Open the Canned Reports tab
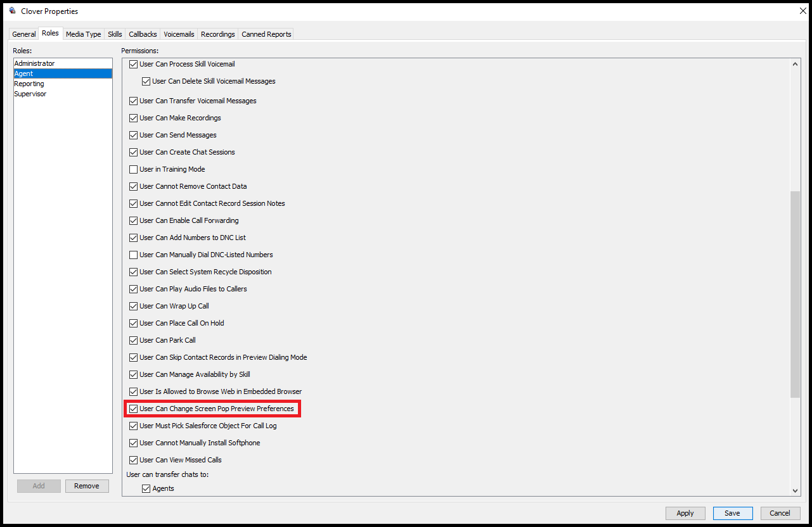The image size is (812, 527). [x=266, y=34]
